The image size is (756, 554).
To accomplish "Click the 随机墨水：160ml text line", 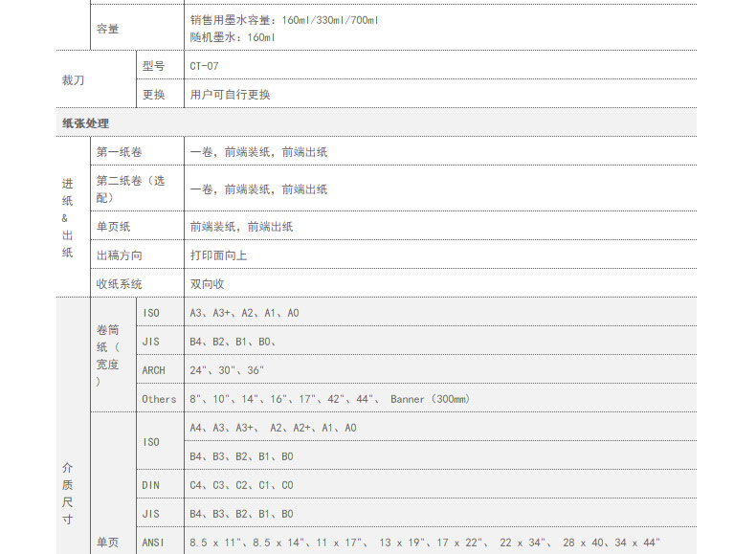I will click(x=233, y=37).
